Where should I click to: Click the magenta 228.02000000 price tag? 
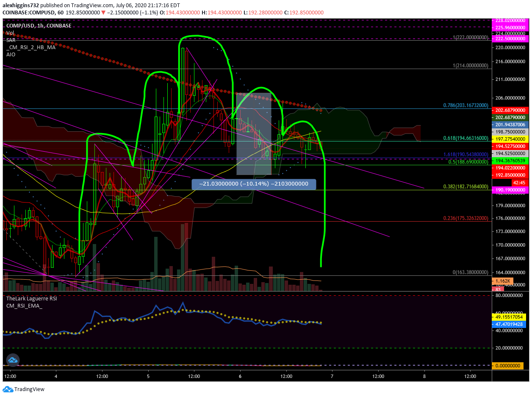510,20
